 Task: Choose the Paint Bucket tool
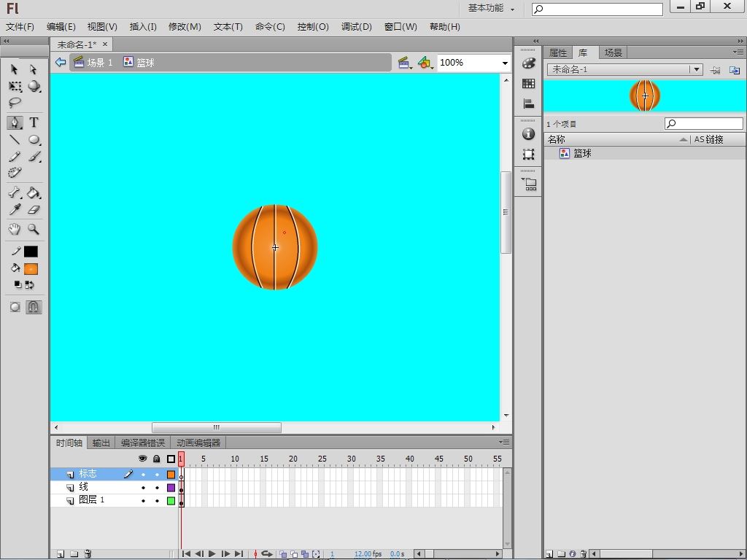(34, 193)
